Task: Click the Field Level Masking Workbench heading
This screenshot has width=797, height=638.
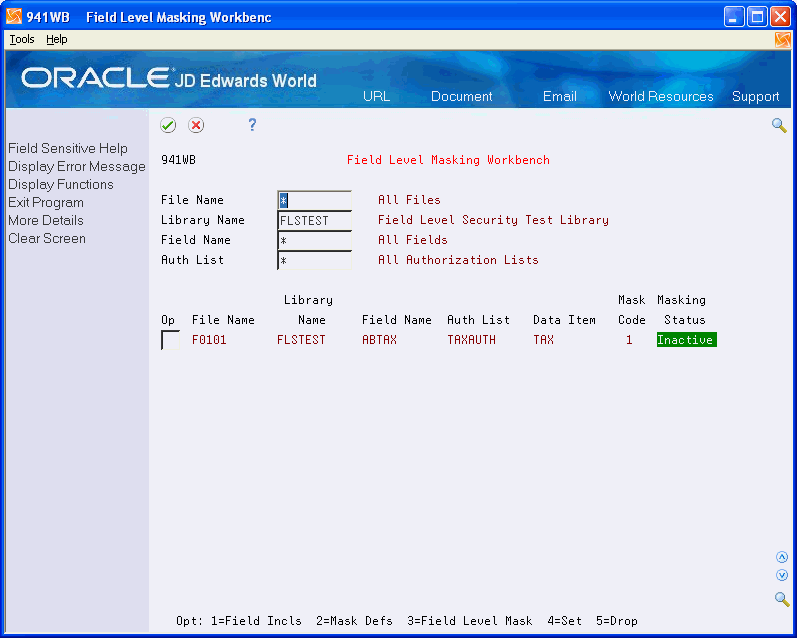Action: [448, 160]
